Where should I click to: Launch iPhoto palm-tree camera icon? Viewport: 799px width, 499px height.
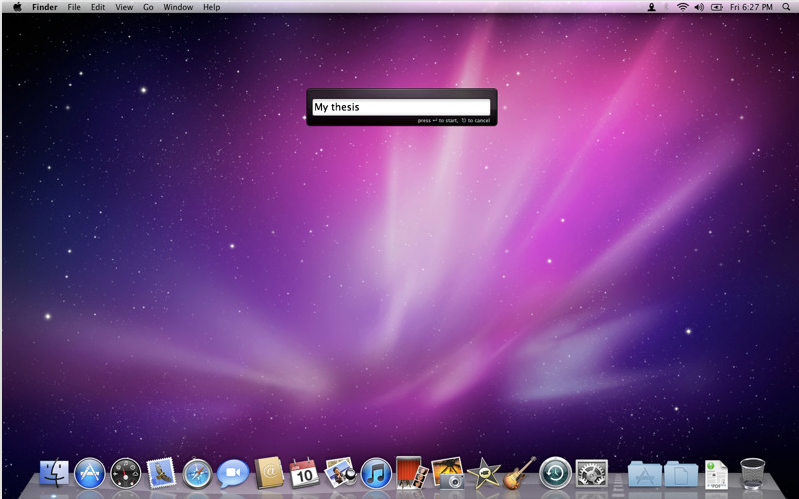pos(447,473)
